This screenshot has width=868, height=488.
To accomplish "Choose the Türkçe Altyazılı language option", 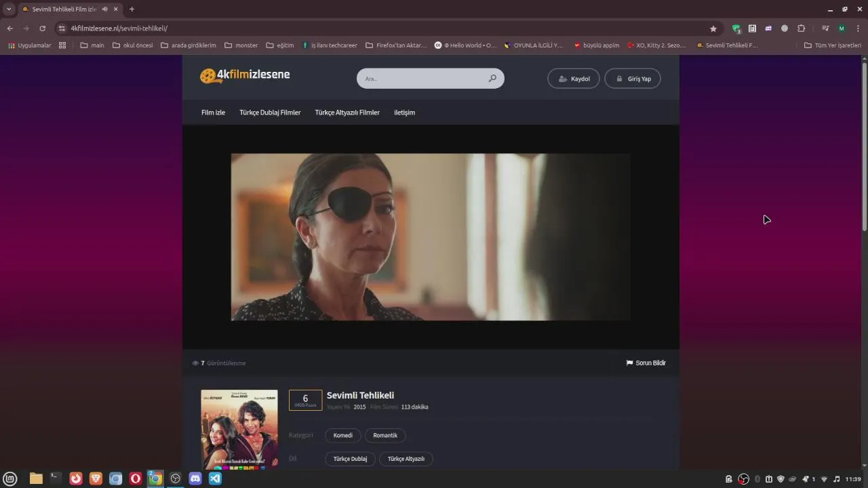I will coord(406,459).
